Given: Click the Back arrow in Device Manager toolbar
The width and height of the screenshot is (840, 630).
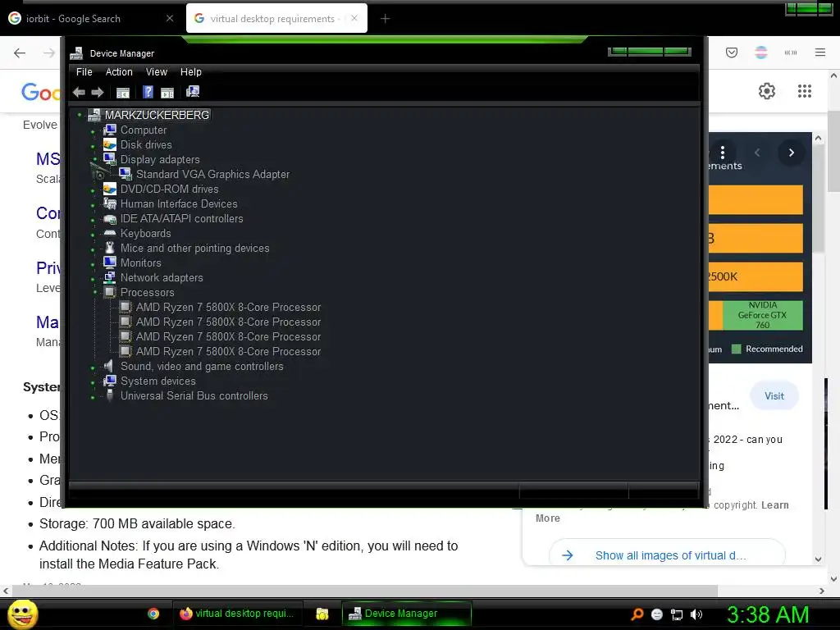Looking at the screenshot, I should pos(79,92).
